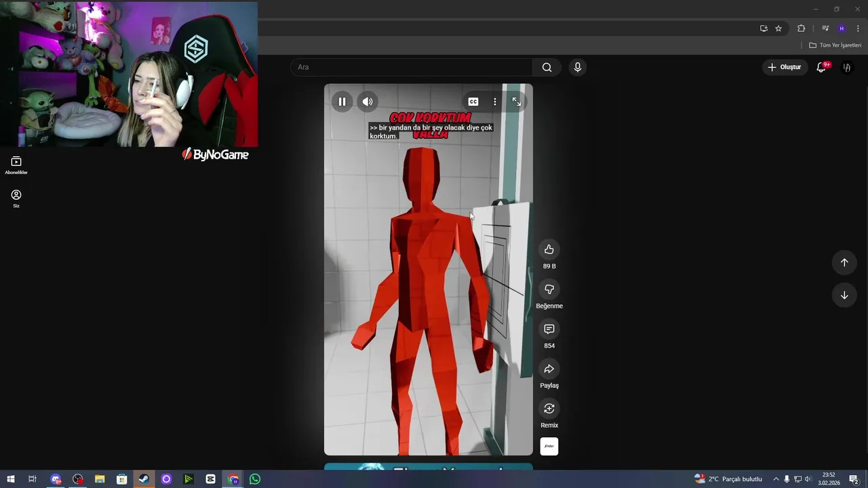The width and height of the screenshot is (868, 488).
Task: Toggle closed captions on the Short
Action: [473, 102]
